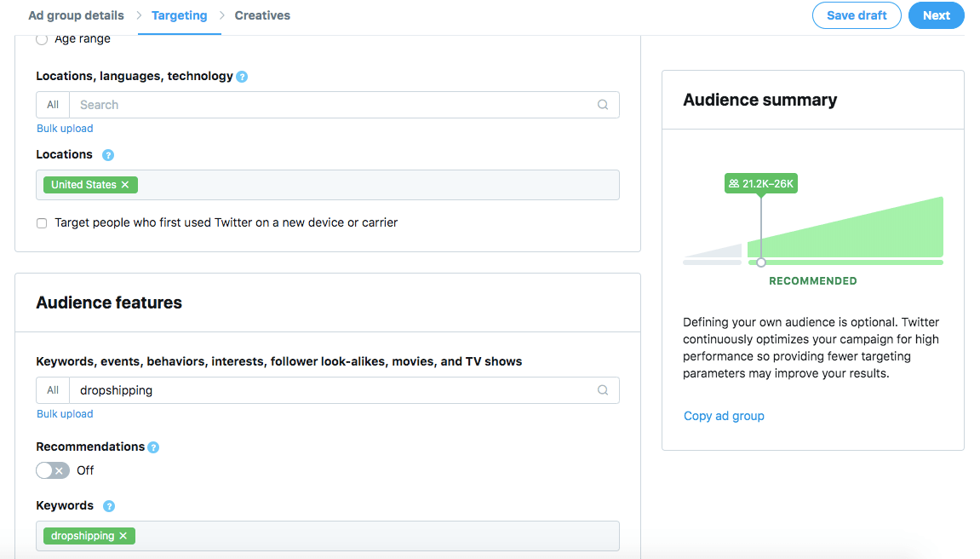Switch to the Ad group details step
The image size is (980, 559).
coord(76,14)
